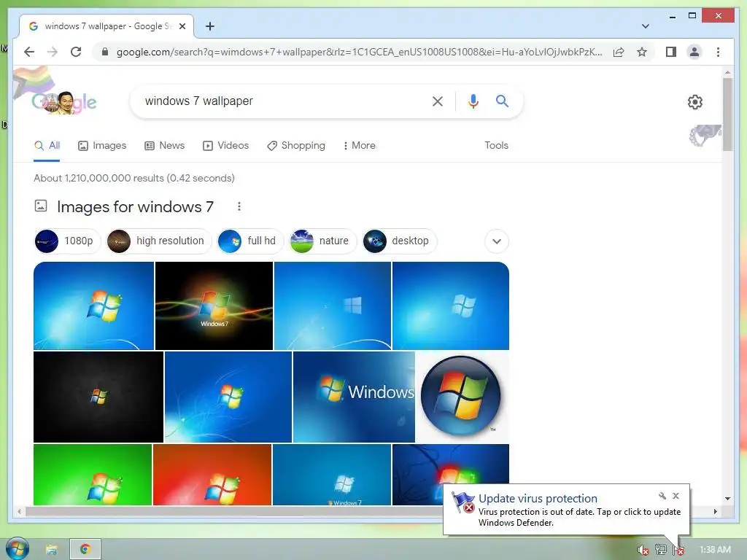The image size is (747, 560).
Task: Open the search Tools options
Action: point(496,146)
